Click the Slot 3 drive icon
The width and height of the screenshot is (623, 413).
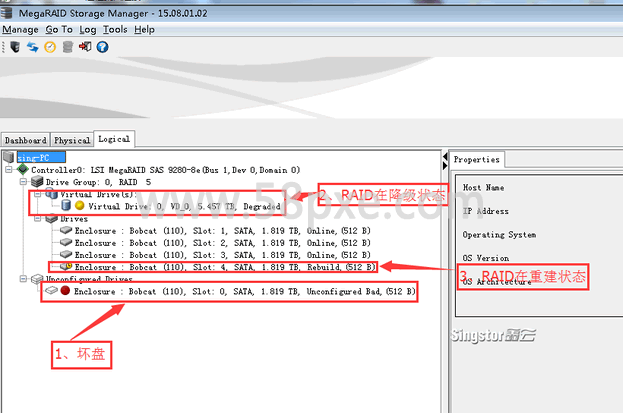66,254
